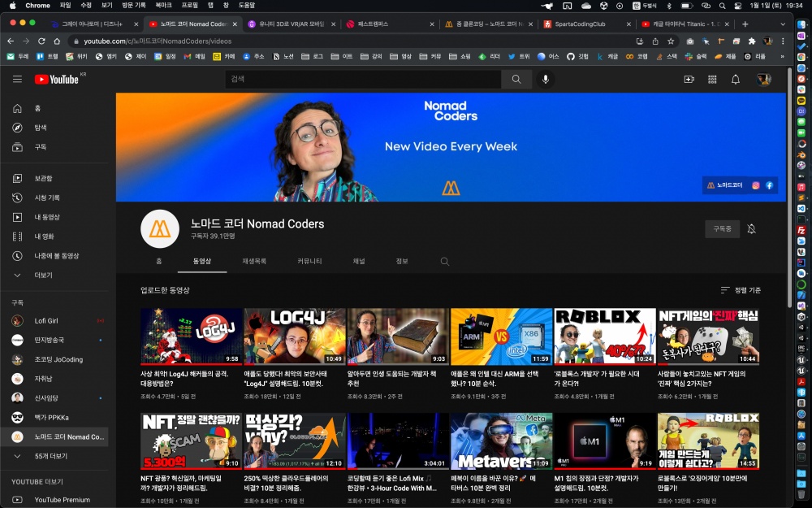Open the 정렬 기준 sort dropdown
This screenshot has width=812, height=508.
click(741, 290)
